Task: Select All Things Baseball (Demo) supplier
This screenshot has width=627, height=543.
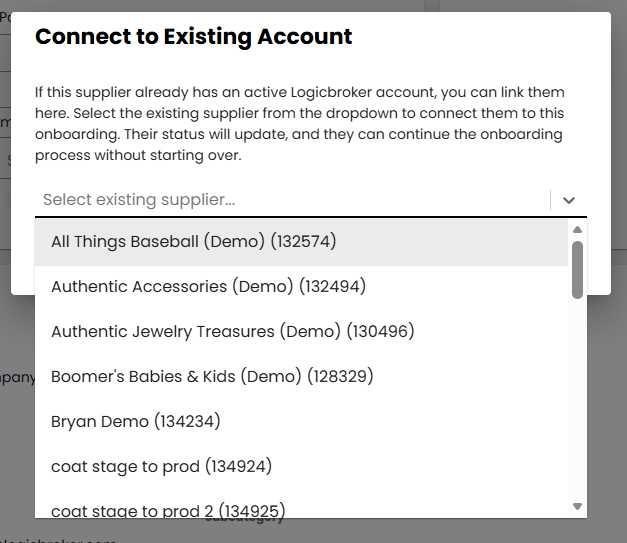Action: coord(193,241)
